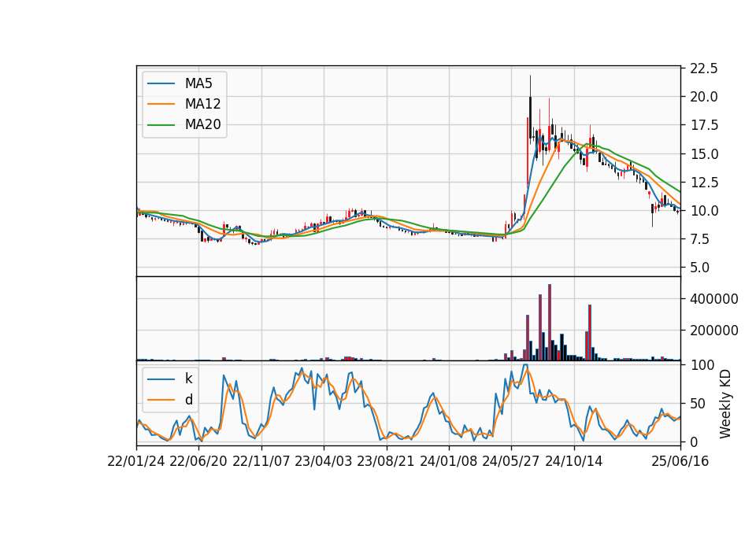Click the tallest volume bar
This screenshot has height=543, width=756.
tap(550, 323)
